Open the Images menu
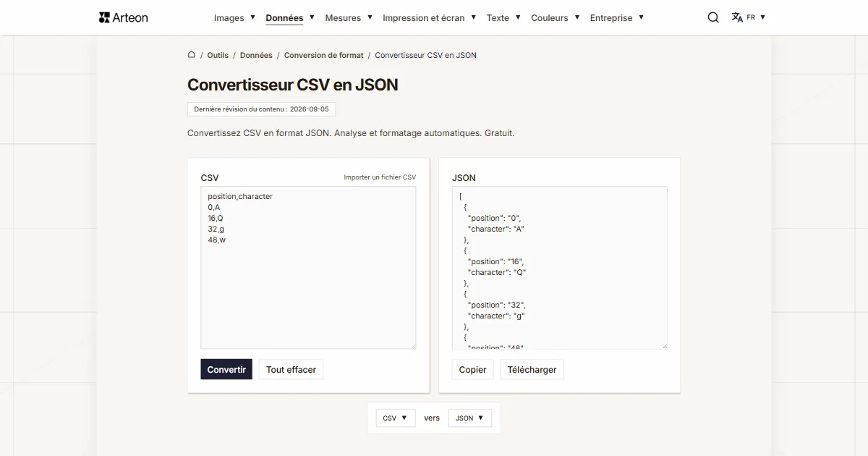This screenshot has width=868, height=456. (x=229, y=17)
